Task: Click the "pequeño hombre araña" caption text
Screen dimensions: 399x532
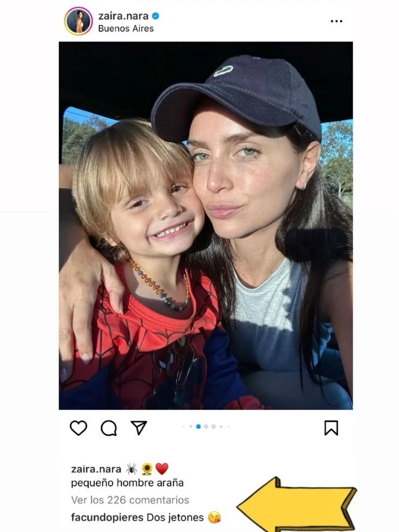Action: point(127,483)
